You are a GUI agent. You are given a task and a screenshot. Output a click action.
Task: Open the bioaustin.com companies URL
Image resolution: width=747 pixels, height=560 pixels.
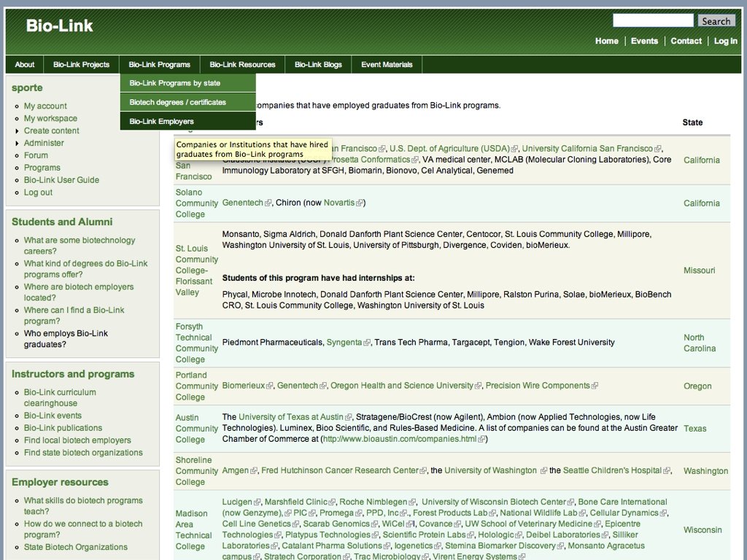pos(400,439)
